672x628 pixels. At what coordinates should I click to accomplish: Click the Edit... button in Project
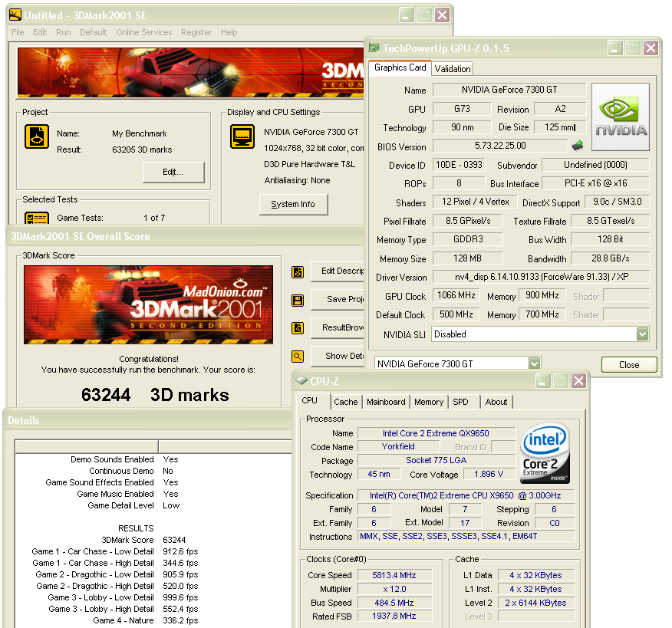click(x=173, y=173)
